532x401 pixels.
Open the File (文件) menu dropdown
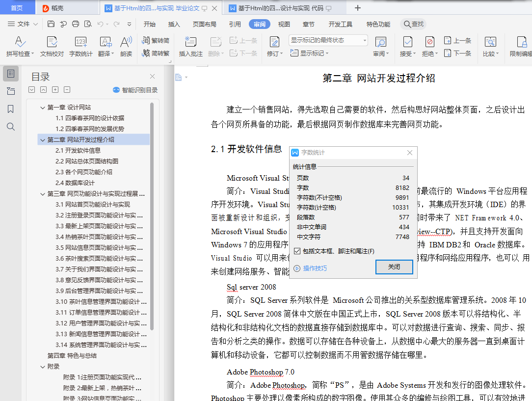point(23,24)
